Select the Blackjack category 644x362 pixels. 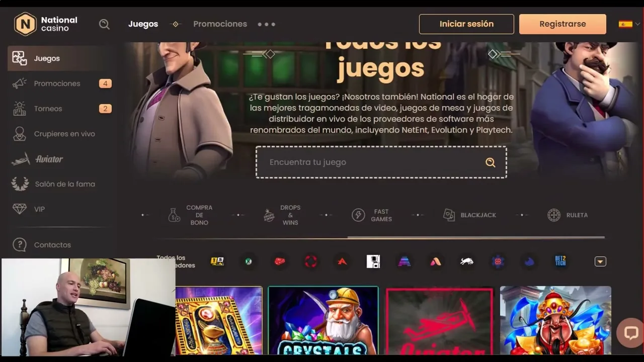469,215
